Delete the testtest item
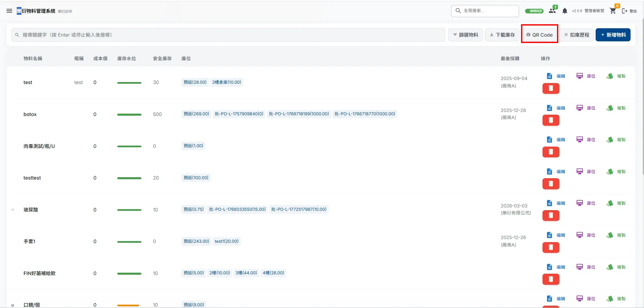Viewport: 644px width, 308px height. point(551,184)
